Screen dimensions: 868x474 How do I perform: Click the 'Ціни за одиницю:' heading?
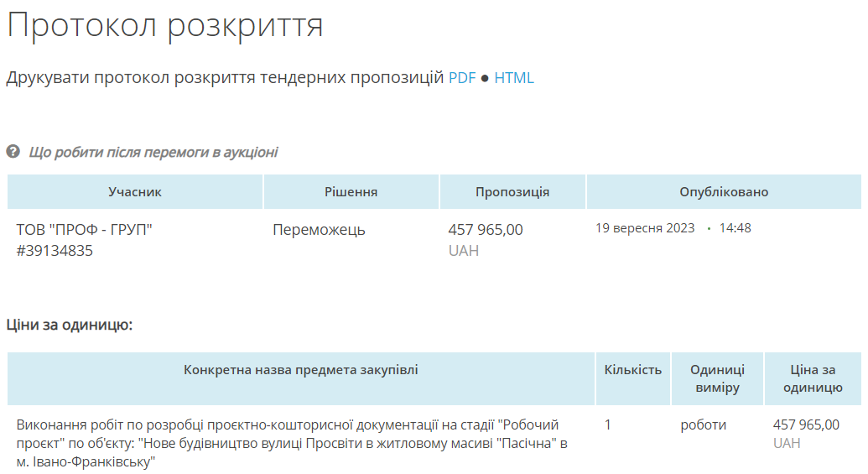click(x=70, y=325)
